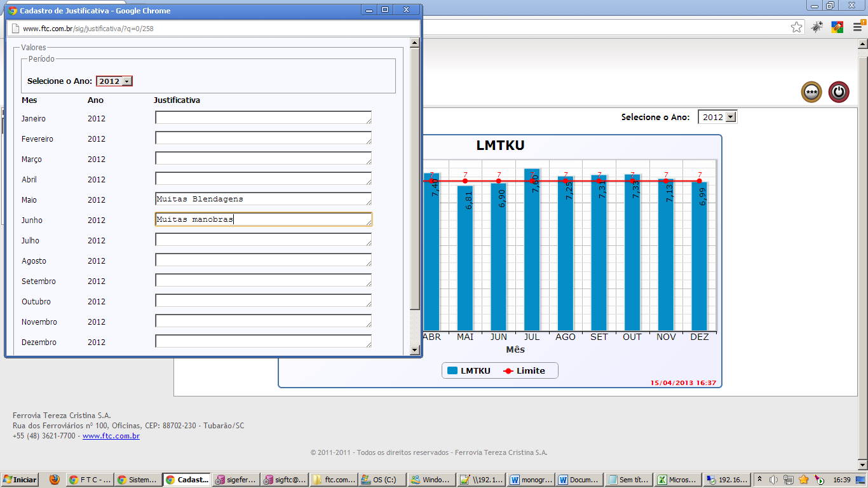Click the chart timestamp 15/04/2013 16:37
The width and height of the screenshot is (868, 488).
pyautogui.click(x=683, y=383)
